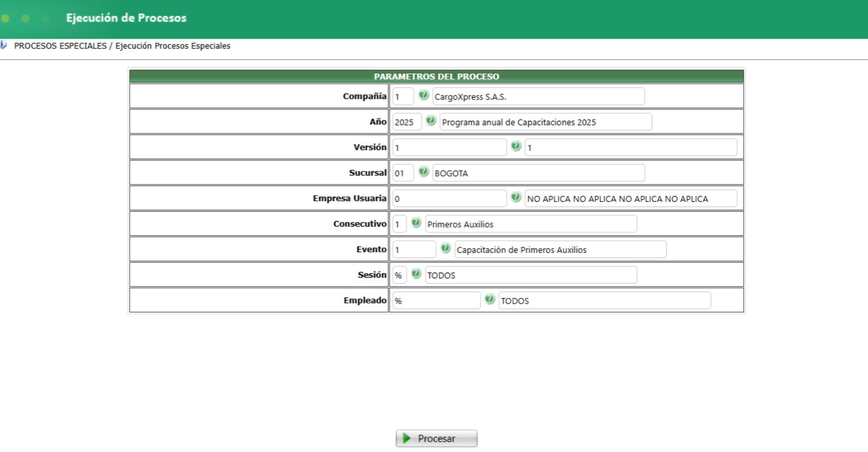This screenshot has height=452, width=868.
Task: Click the Año label
Action: click(378, 121)
